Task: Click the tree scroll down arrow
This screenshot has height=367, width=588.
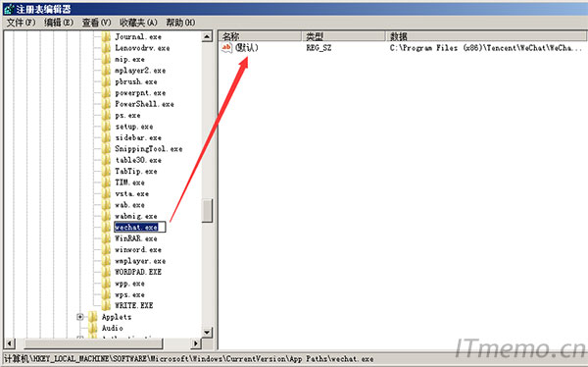Action: pyautogui.click(x=207, y=332)
